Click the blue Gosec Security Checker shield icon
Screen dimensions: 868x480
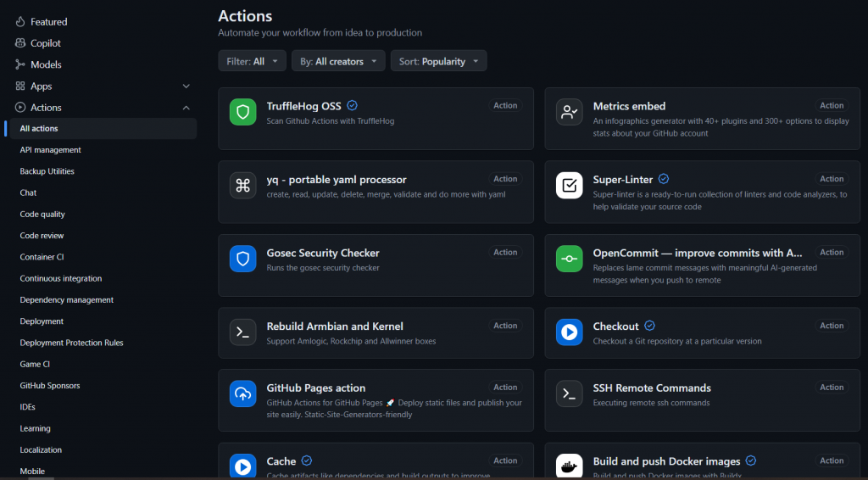(x=243, y=259)
